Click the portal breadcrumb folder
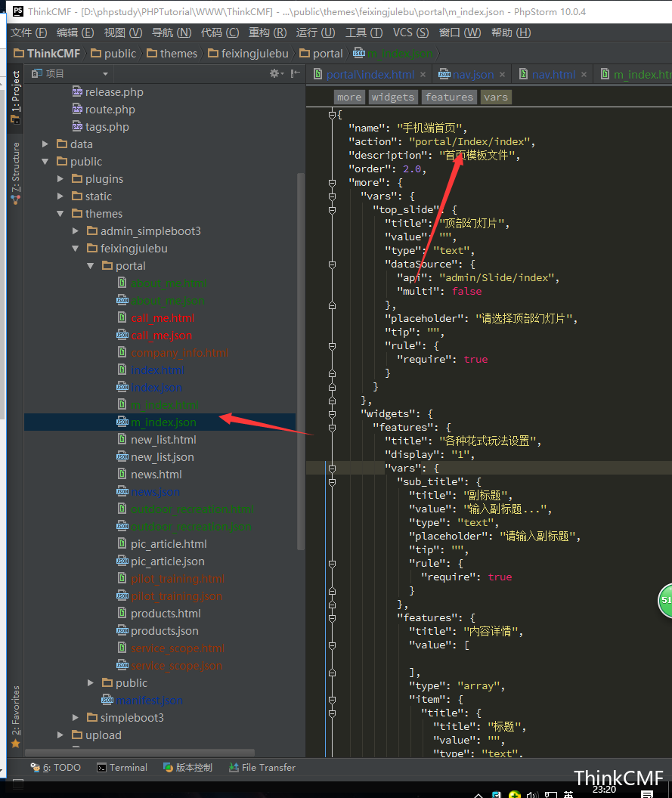The height and width of the screenshot is (798, 672). click(x=321, y=54)
